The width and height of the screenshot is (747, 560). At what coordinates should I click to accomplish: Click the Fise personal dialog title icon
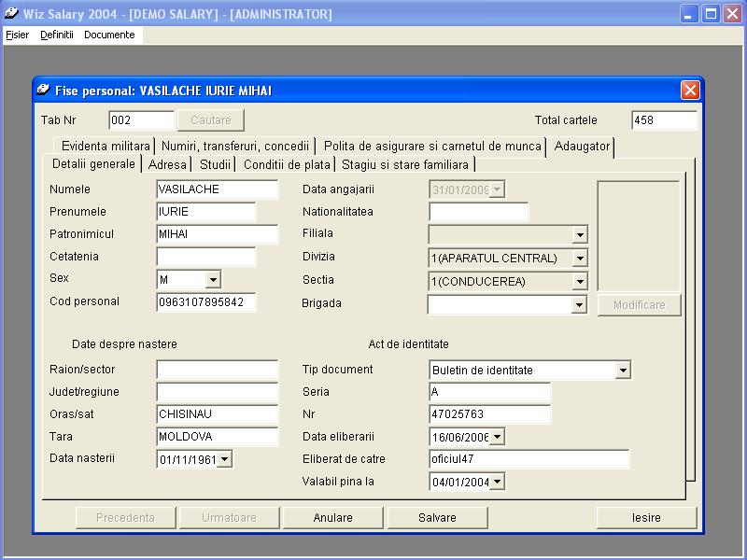(x=44, y=91)
